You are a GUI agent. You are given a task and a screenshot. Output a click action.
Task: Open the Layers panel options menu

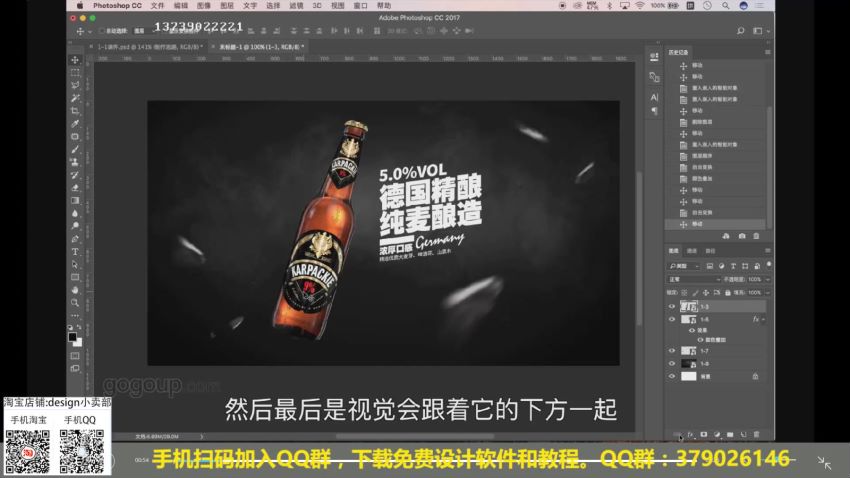(767, 250)
